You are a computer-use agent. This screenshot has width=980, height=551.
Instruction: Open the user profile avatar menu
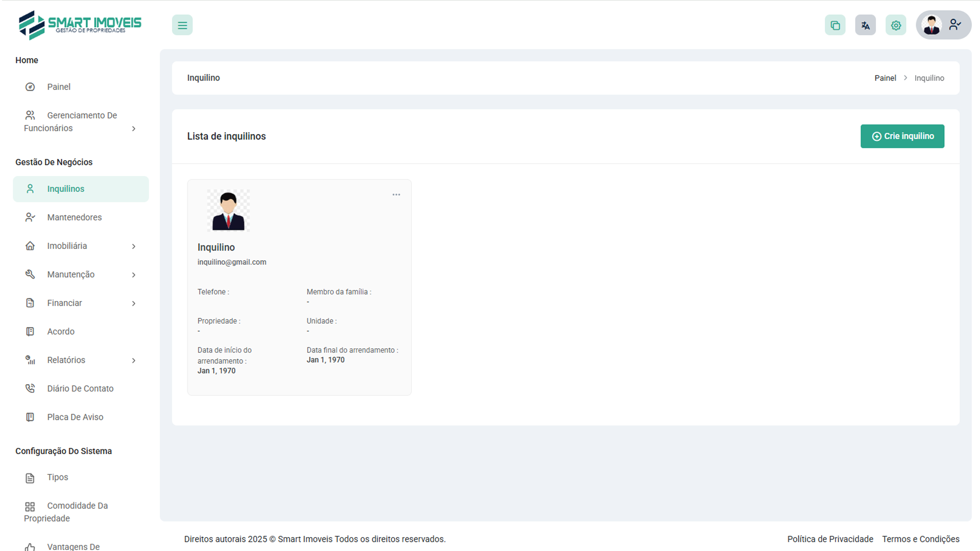coord(943,25)
